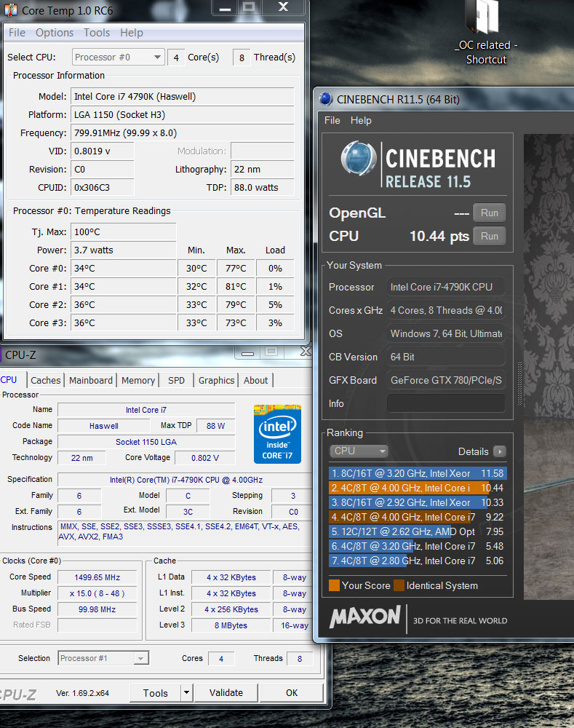Viewport: 574px width, 728px height.
Task: Click CPU-Z Core Speed value 1499.65 MHz
Action: [x=97, y=577]
